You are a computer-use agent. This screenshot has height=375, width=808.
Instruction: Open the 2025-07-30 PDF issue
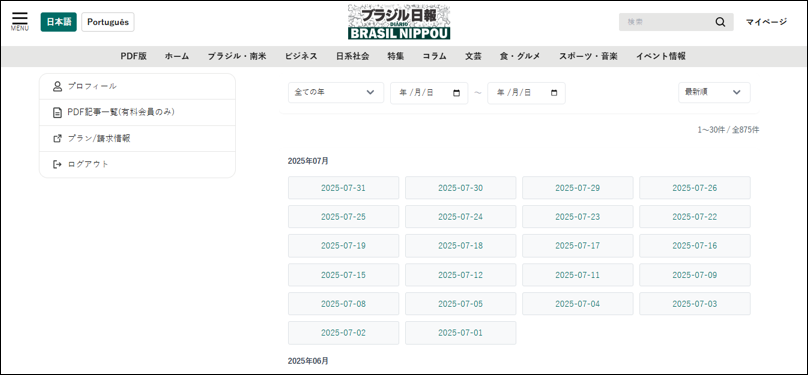click(461, 188)
